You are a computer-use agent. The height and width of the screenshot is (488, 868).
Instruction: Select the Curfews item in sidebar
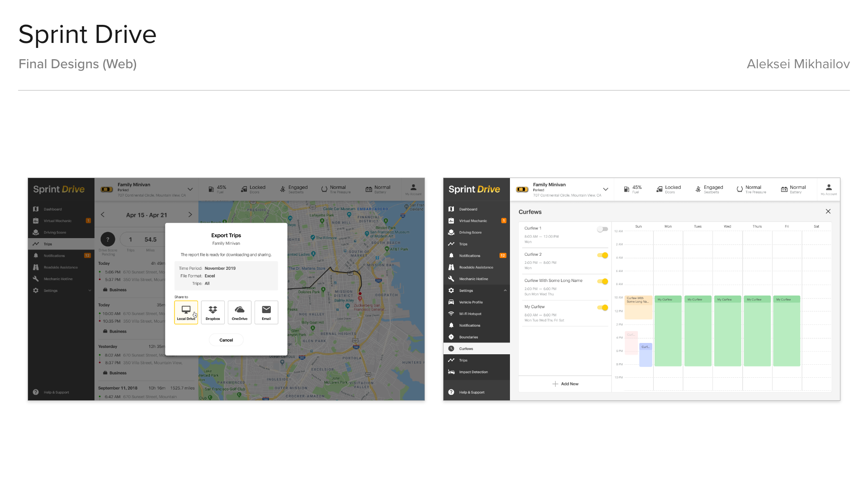tap(476, 348)
